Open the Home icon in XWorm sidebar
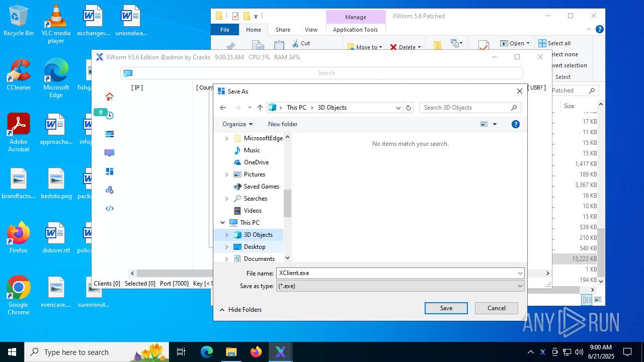 click(110, 97)
